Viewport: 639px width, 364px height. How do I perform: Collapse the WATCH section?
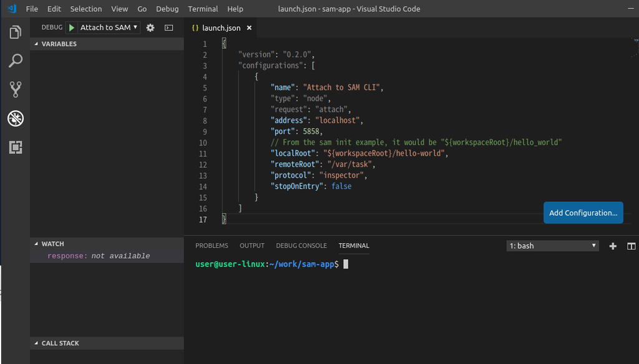(x=107, y=244)
